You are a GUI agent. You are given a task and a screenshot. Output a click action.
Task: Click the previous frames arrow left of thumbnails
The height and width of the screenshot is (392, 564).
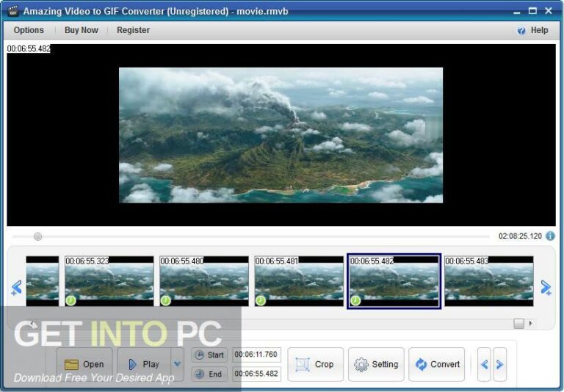tap(17, 287)
